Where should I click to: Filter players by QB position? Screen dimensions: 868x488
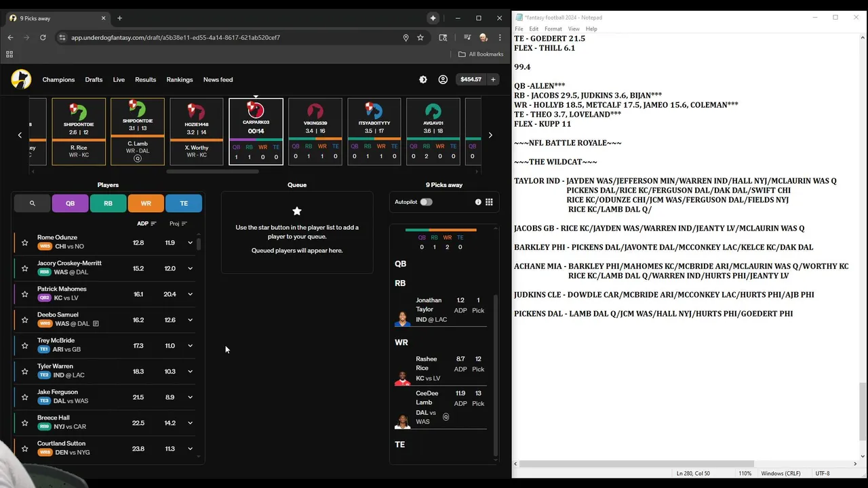[70, 203]
